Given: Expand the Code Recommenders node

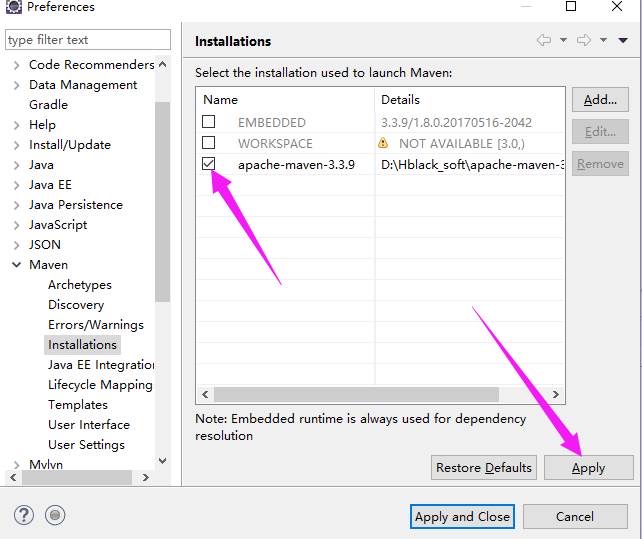Looking at the screenshot, I should click(x=17, y=65).
